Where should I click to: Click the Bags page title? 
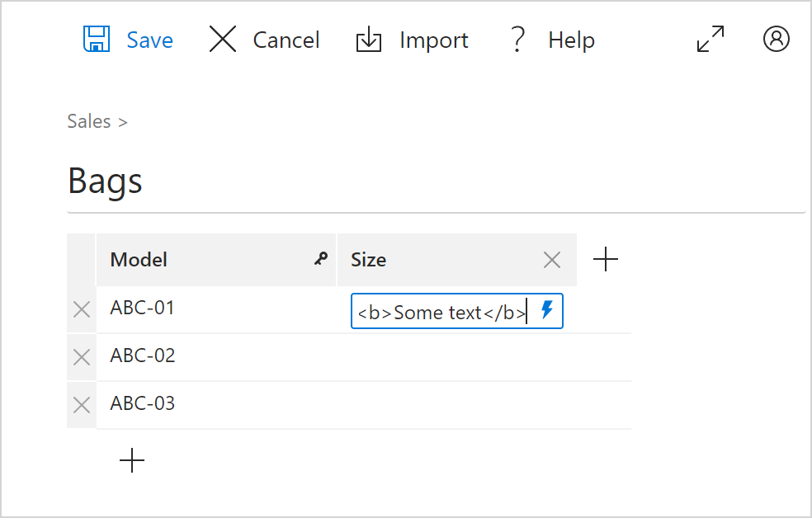point(105,181)
